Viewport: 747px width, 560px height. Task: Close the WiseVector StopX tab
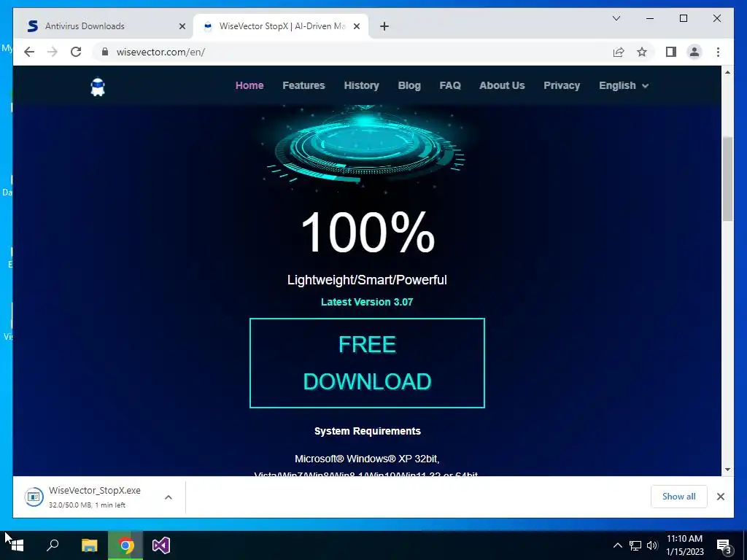click(x=356, y=26)
